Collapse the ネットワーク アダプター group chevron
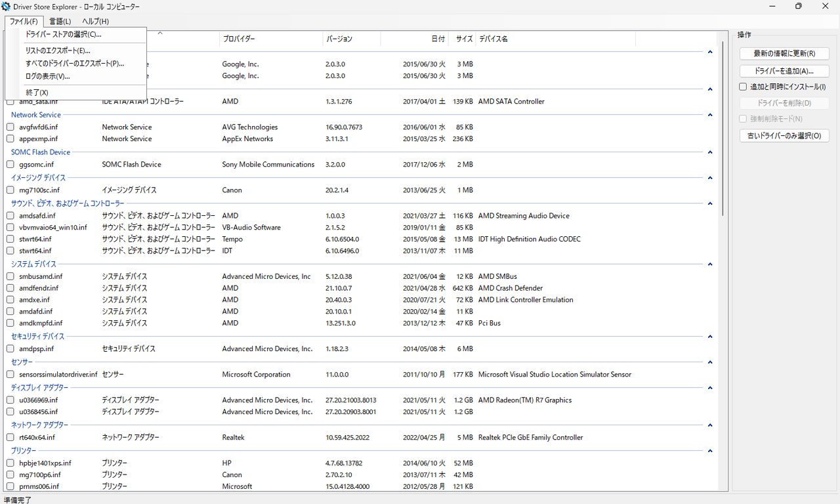 point(710,425)
